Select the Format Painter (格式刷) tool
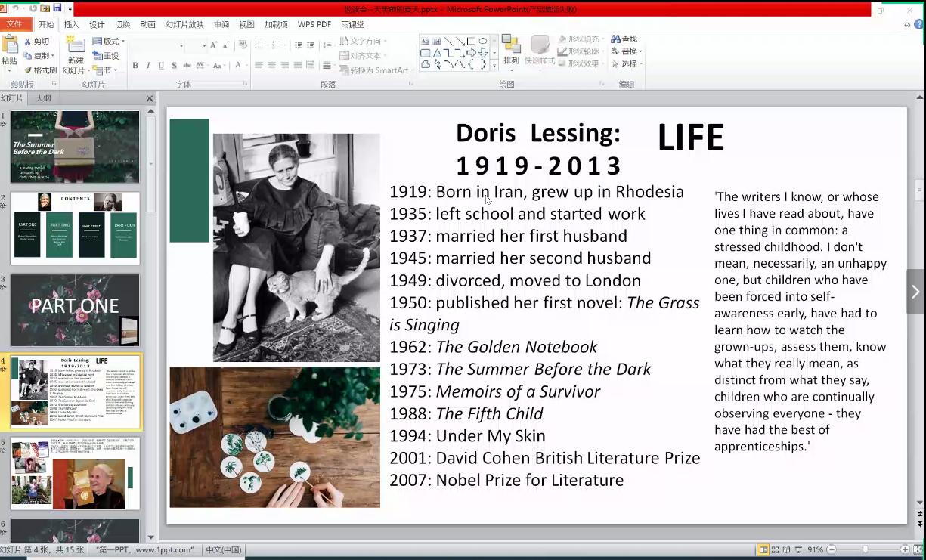This screenshot has width=926, height=560. (28, 70)
